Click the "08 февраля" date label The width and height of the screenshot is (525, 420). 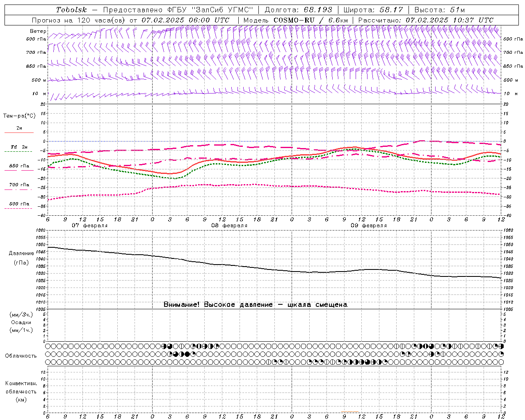(229, 226)
